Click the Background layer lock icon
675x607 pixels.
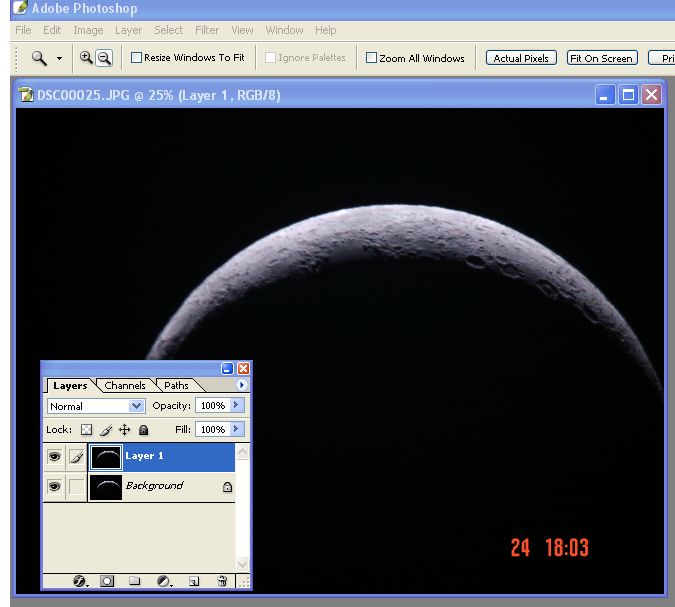[227, 487]
